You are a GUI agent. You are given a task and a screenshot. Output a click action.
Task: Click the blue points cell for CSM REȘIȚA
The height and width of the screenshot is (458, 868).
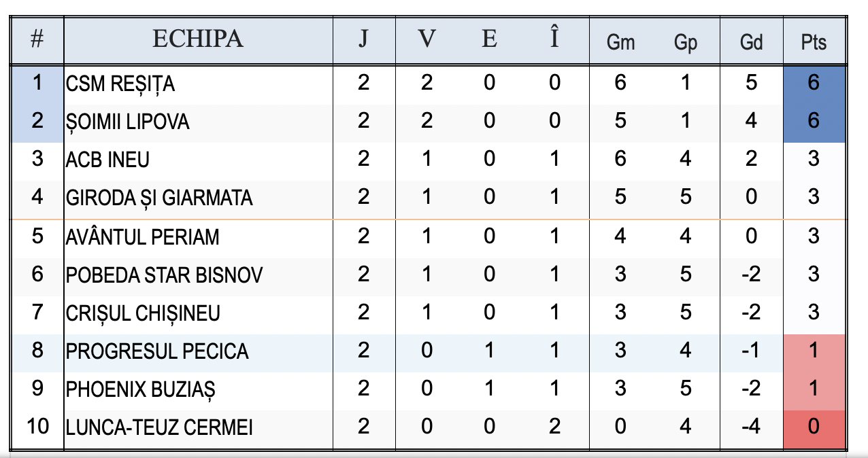click(814, 84)
